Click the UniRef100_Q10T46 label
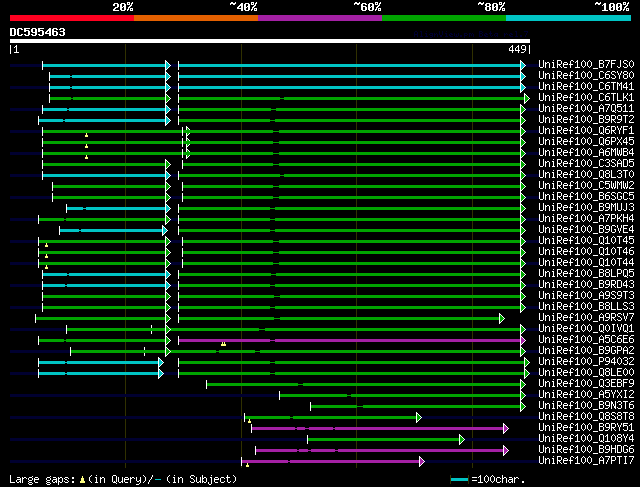 586,252
